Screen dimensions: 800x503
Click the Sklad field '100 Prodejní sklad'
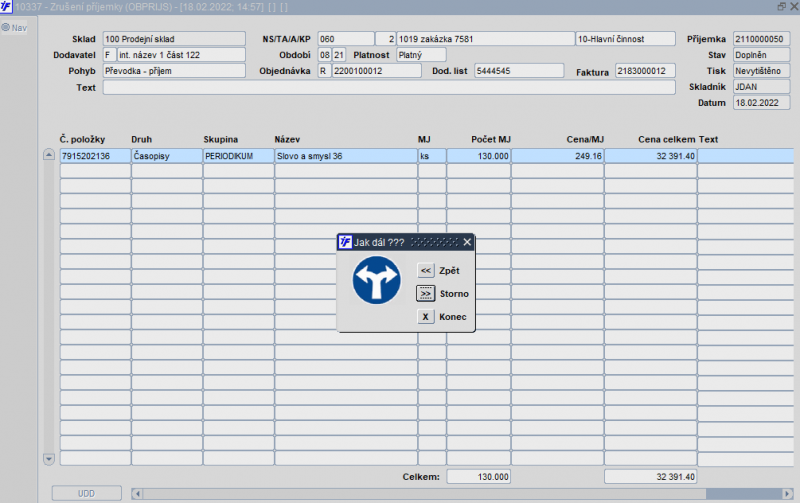174,39
